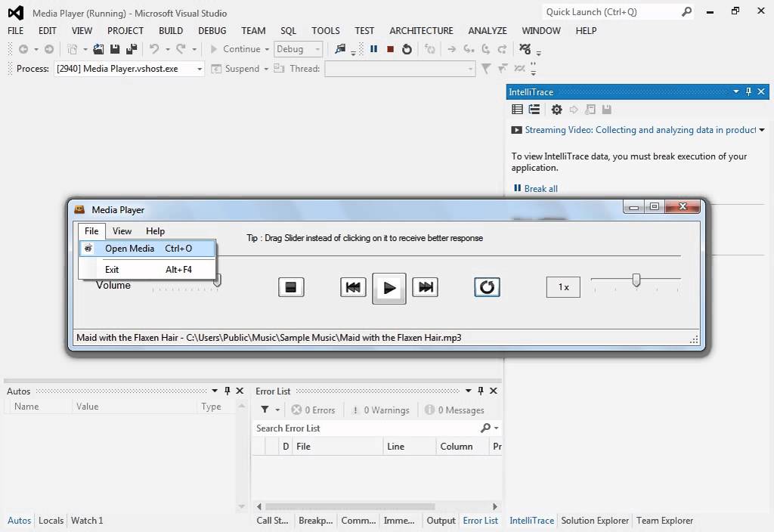This screenshot has width=774, height=532.
Task: Click the IntelliTrace calls view icon
Action: pos(534,110)
